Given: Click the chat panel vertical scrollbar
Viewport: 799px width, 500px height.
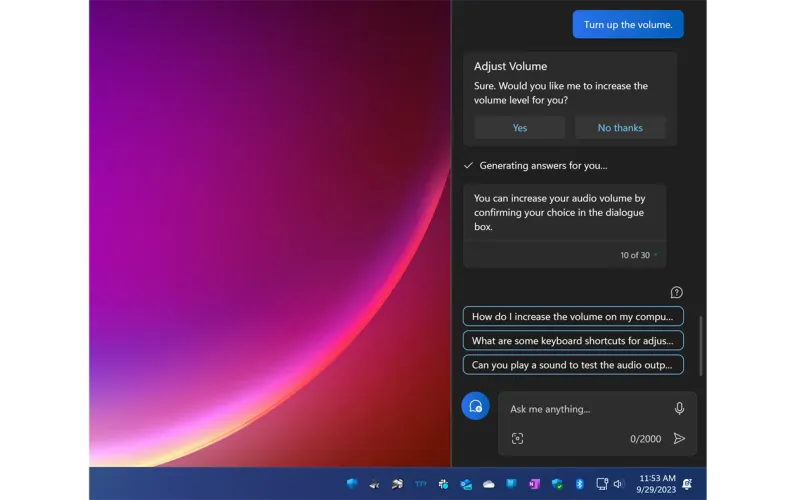Looking at the screenshot, I should (x=701, y=345).
